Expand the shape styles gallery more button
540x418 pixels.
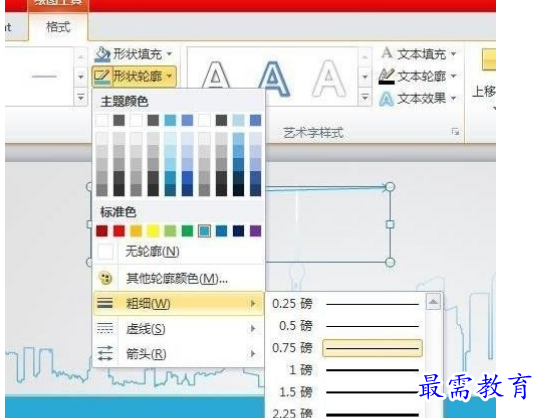(x=81, y=97)
